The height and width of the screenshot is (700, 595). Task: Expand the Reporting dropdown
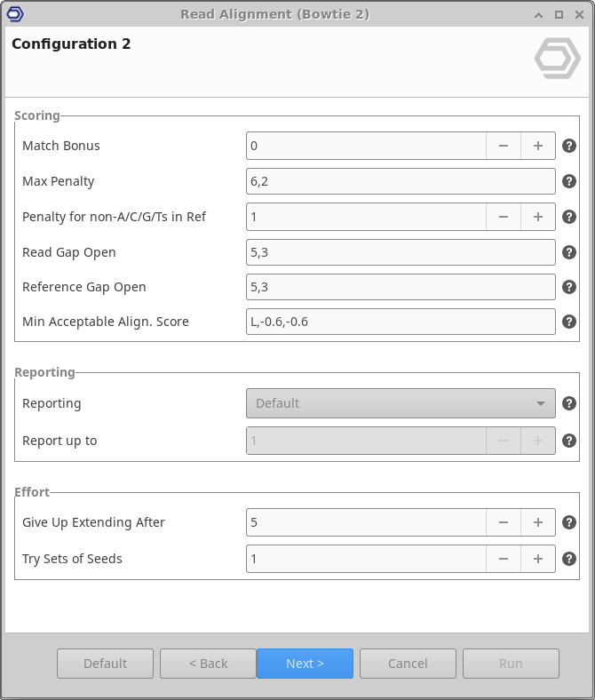401,403
